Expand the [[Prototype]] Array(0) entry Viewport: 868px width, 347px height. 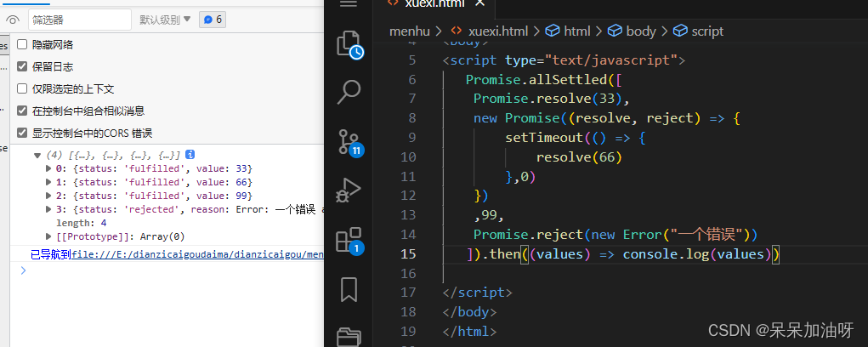click(48, 237)
